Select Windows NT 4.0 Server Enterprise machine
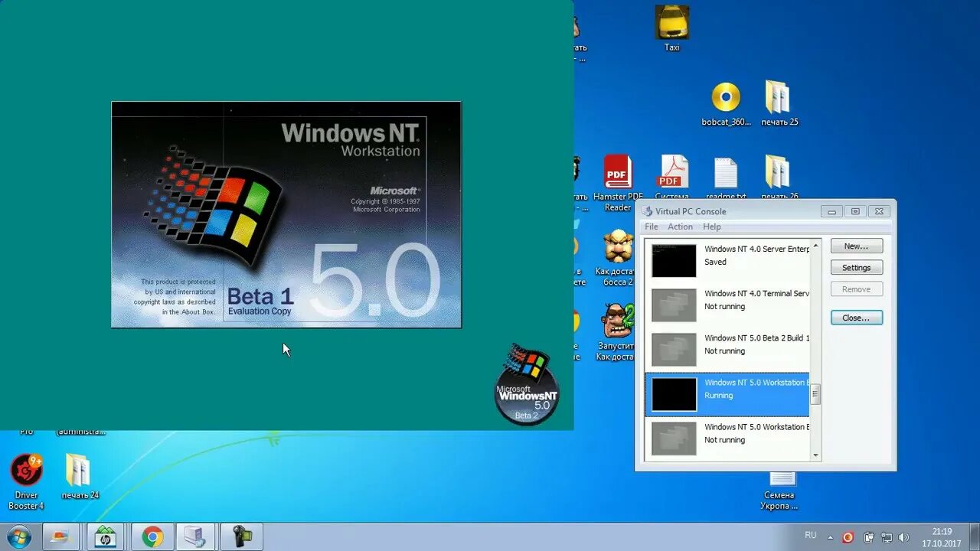This screenshot has width=980, height=551. (x=727, y=261)
